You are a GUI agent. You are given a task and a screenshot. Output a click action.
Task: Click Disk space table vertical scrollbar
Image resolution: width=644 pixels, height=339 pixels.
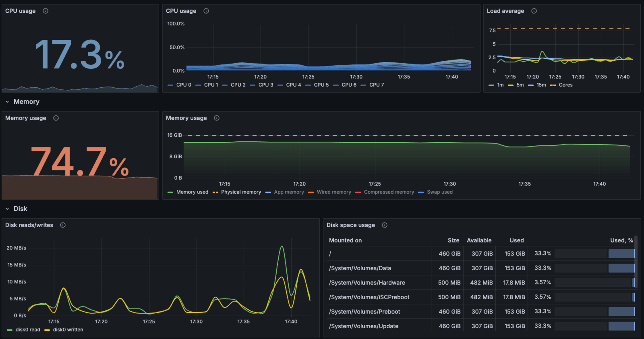point(636,261)
